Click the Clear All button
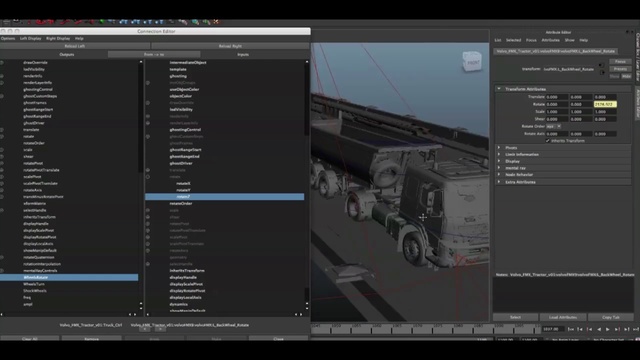This screenshot has height=360, width=640. pos(29,339)
